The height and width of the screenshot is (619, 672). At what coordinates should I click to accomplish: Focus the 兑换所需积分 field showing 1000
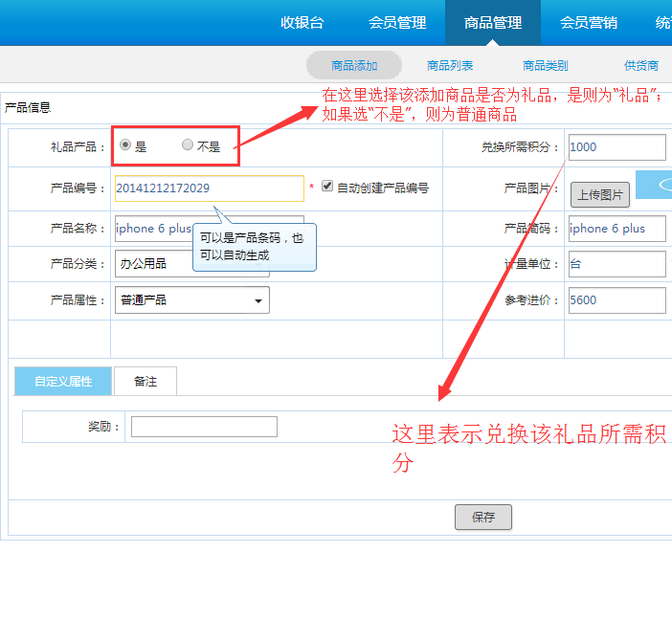tap(616, 147)
